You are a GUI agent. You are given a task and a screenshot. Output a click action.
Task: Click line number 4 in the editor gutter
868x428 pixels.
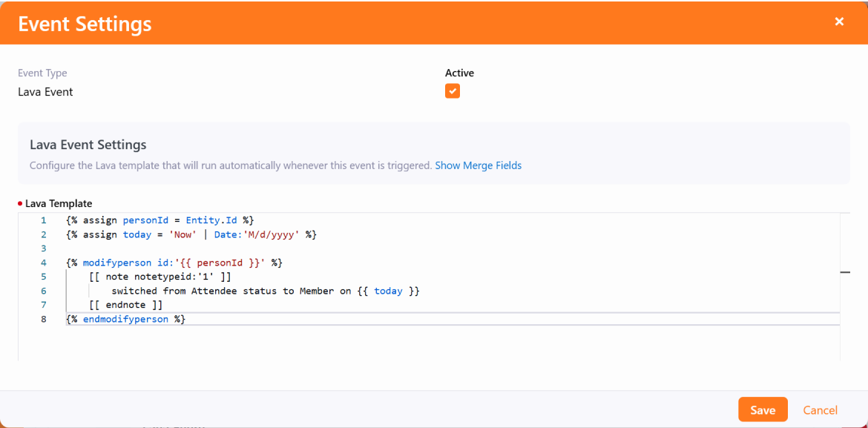click(x=44, y=263)
